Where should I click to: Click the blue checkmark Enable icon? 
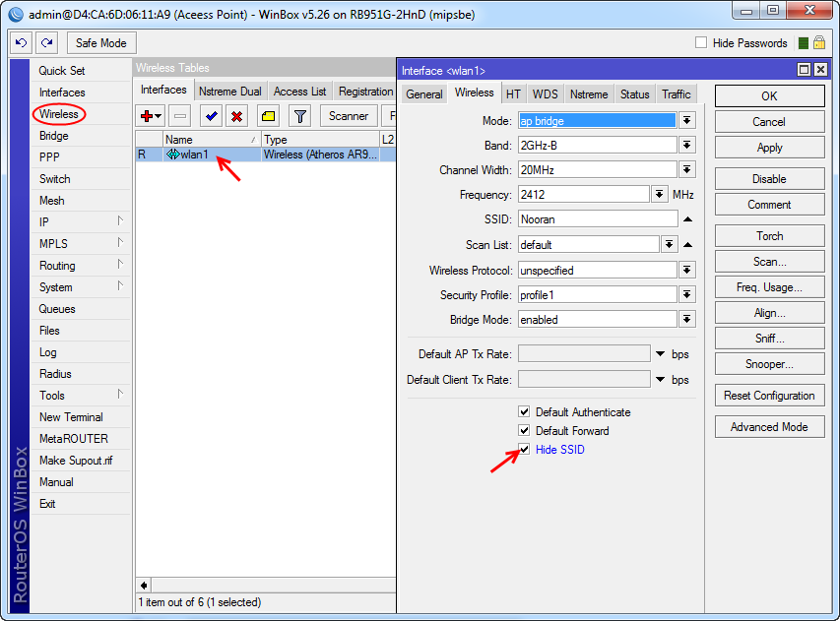[x=211, y=115]
